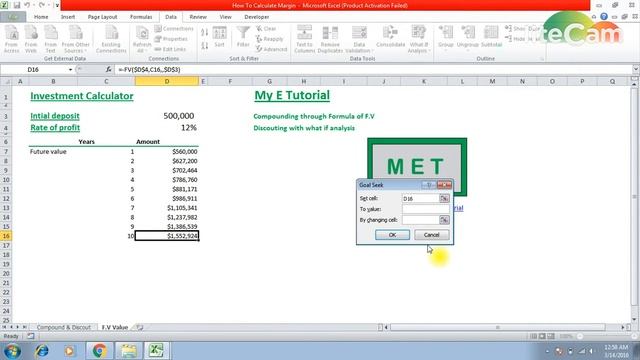Switch to the Insert tab
This screenshot has width=640, height=360.
tap(68, 17)
